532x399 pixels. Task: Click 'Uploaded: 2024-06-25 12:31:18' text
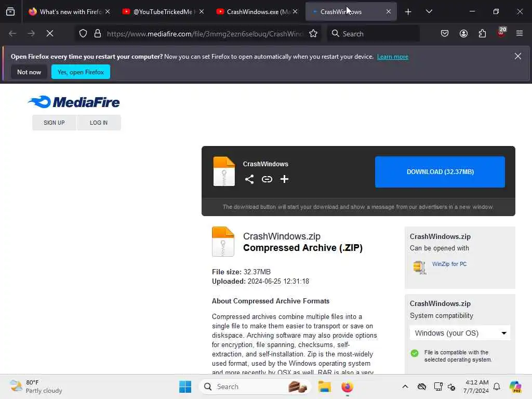click(x=260, y=281)
